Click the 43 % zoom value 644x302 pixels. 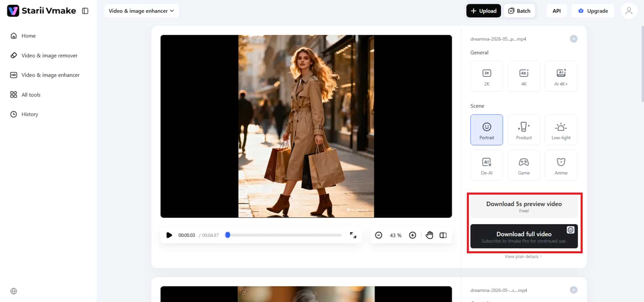click(395, 235)
